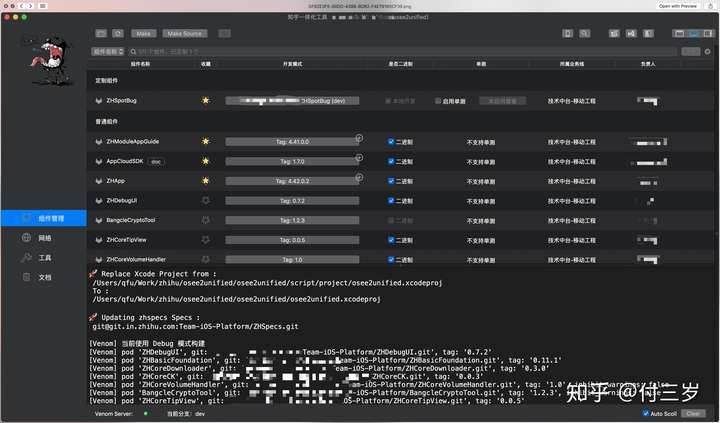The height and width of the screenshot is (423, 720).
Task: Click the magnifier icon in the search field
Action: pos(133,52)
